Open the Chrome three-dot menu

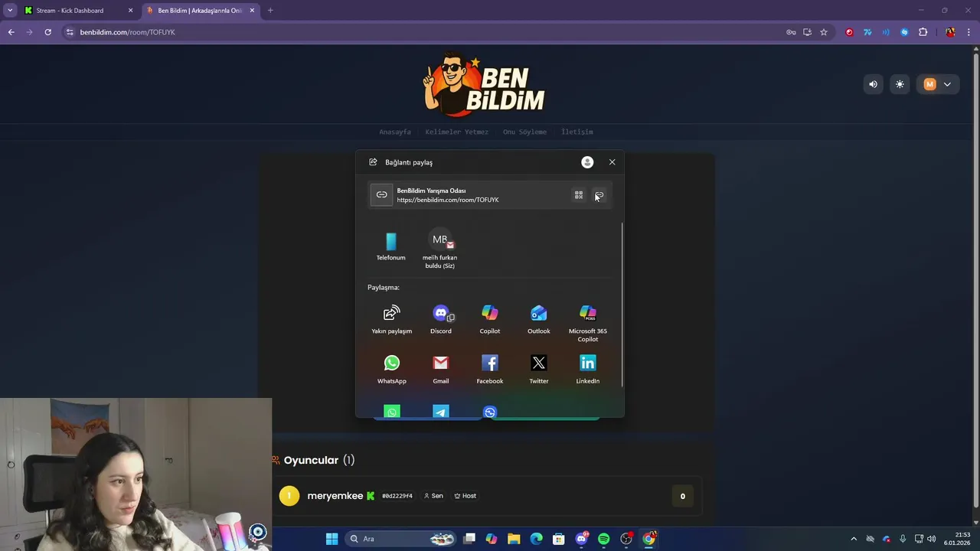click(x=969, y=32)
